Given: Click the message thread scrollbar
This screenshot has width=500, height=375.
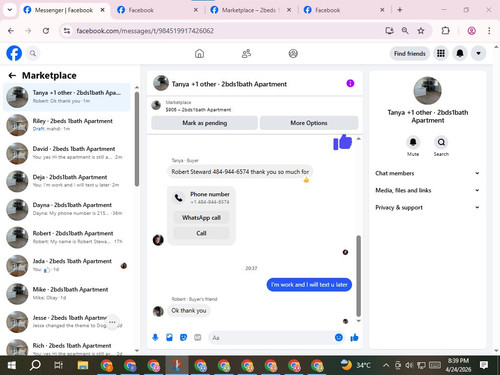Looking at the screenshot, I should pyautogui.click(x=359, y=276).
